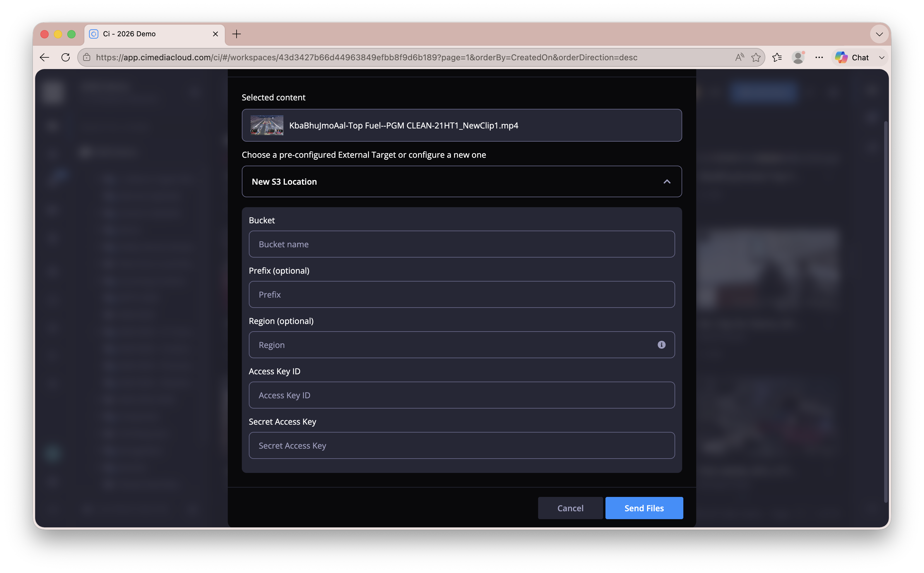
Task: Click the browser back arrow
Action: click(45, 57)
